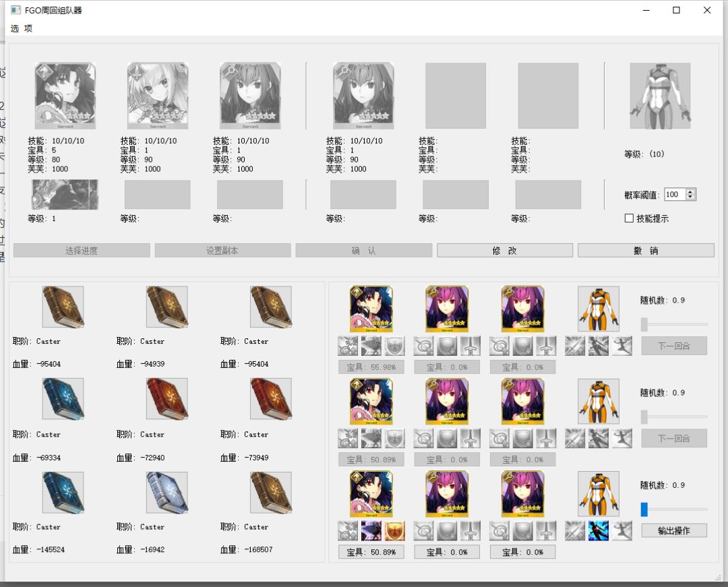Use second servant's sword skill in third round
This screenshot has width=728, height=587.
471,531
